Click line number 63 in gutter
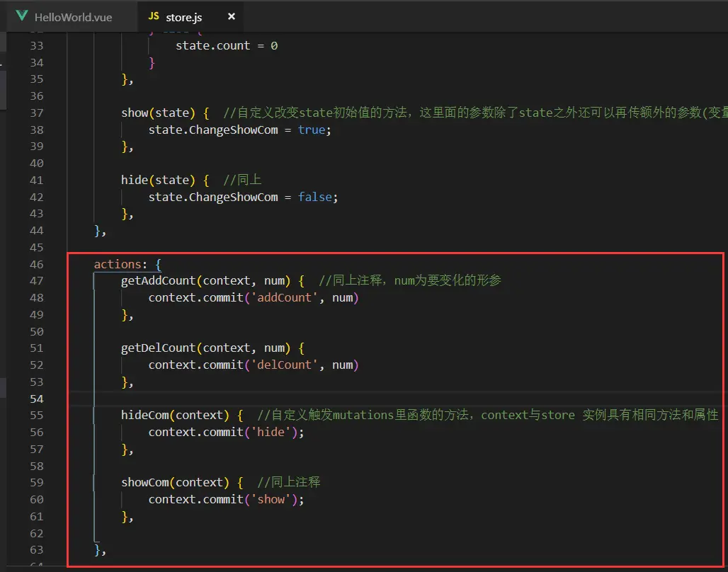 [36, 550]
